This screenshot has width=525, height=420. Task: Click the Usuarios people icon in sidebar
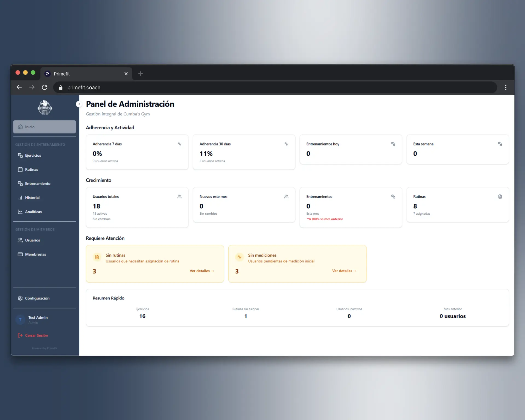20,240
